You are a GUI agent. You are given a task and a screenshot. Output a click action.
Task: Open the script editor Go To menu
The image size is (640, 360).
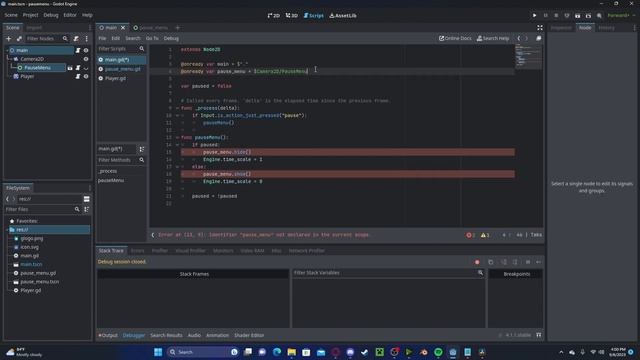click(152, 38)
